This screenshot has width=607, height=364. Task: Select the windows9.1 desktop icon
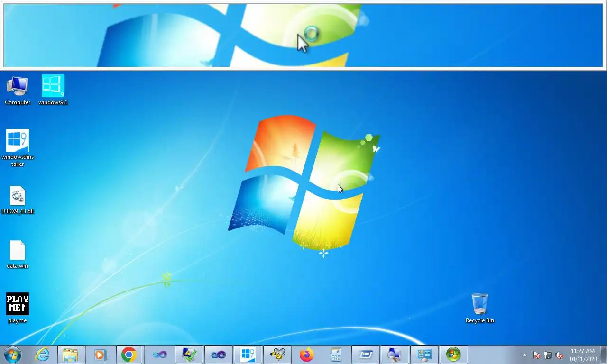coord(53,91)
